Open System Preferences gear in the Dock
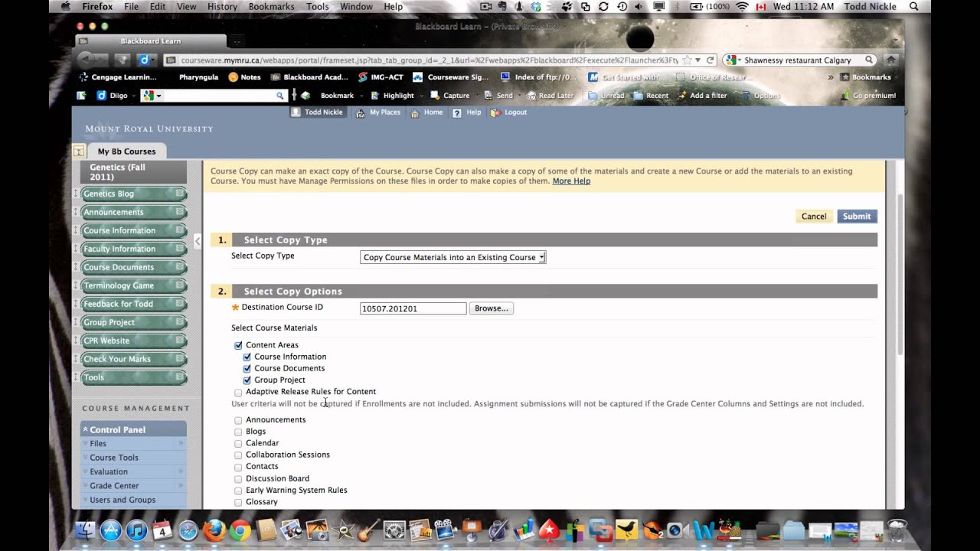This screenshot has height=551, width=980. pos(394,530)
